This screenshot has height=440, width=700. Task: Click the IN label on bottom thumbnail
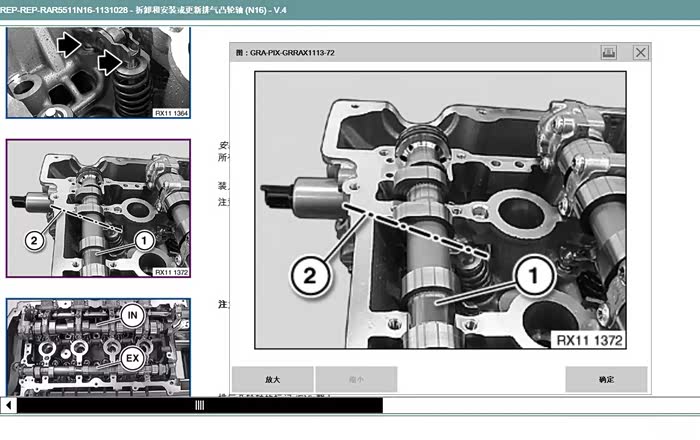pos(131,315)
